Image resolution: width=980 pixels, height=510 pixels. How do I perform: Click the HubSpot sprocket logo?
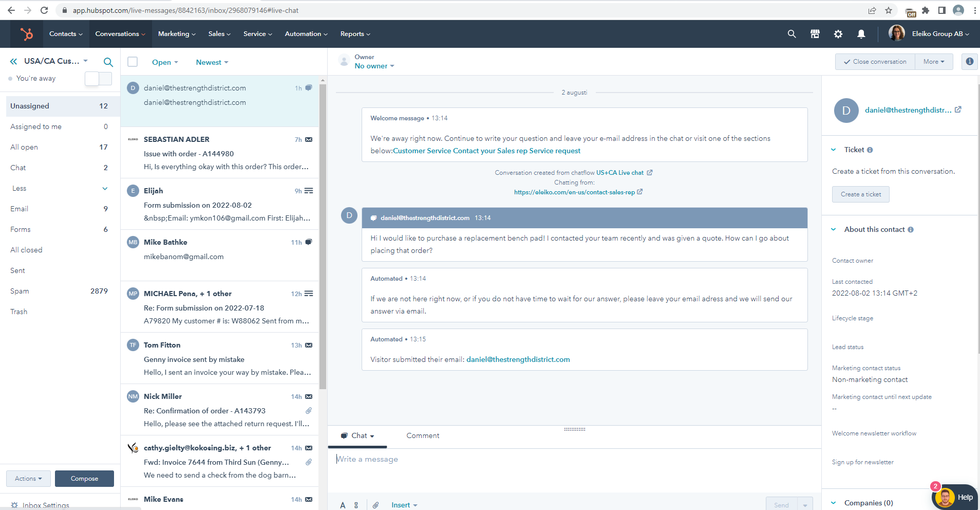(x=26, y=34)
